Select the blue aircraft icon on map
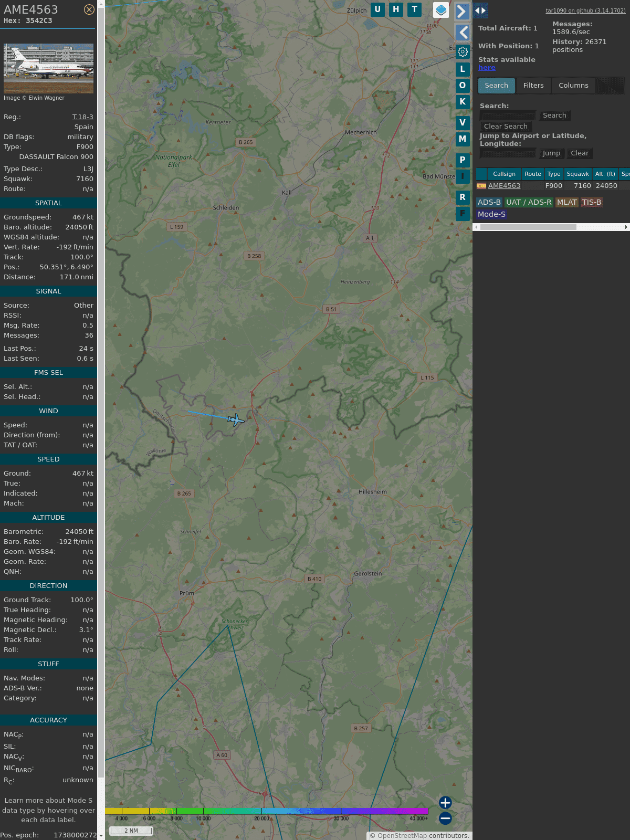630x840 pixels. pyautogui.click(x=236, y=419)
